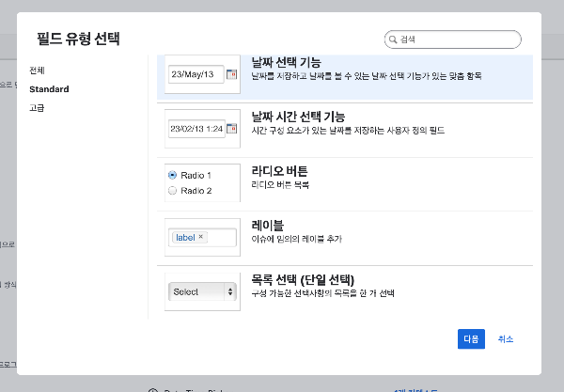The width and height of the screenshot is (564, 392).
Task: Select the Radio 1 radio button
Action: coord(172,175)
